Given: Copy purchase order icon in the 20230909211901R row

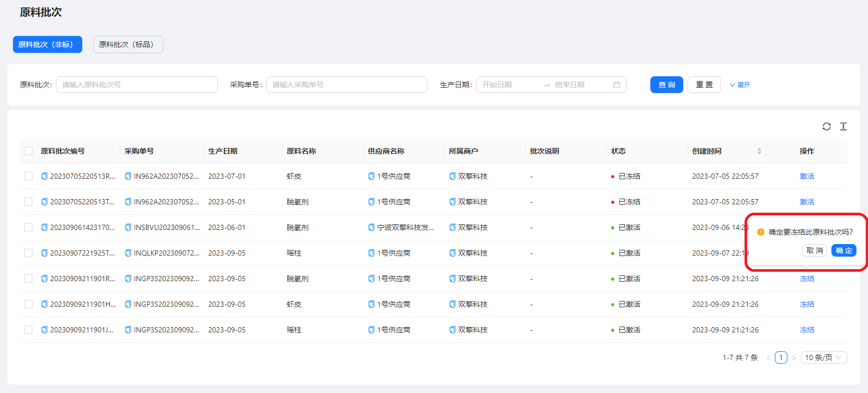Looking at the screenshot, I should coord(128,279).
